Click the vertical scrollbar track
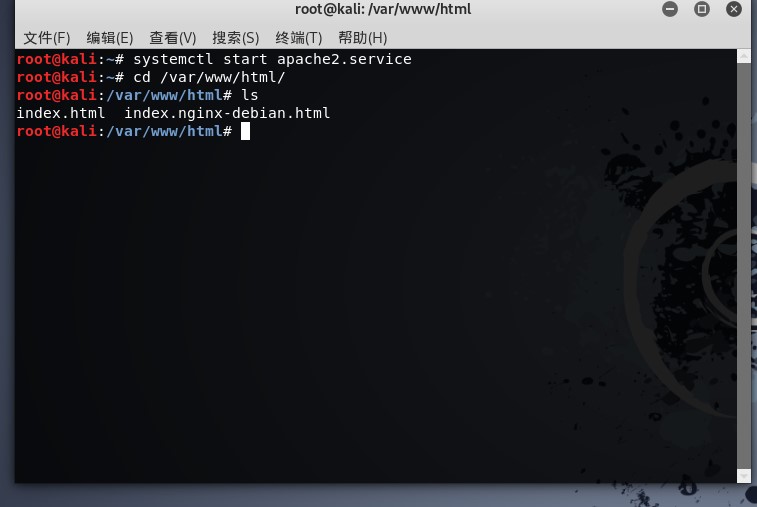The height and width of the screenshot is (507, 757). coord(743,266)
